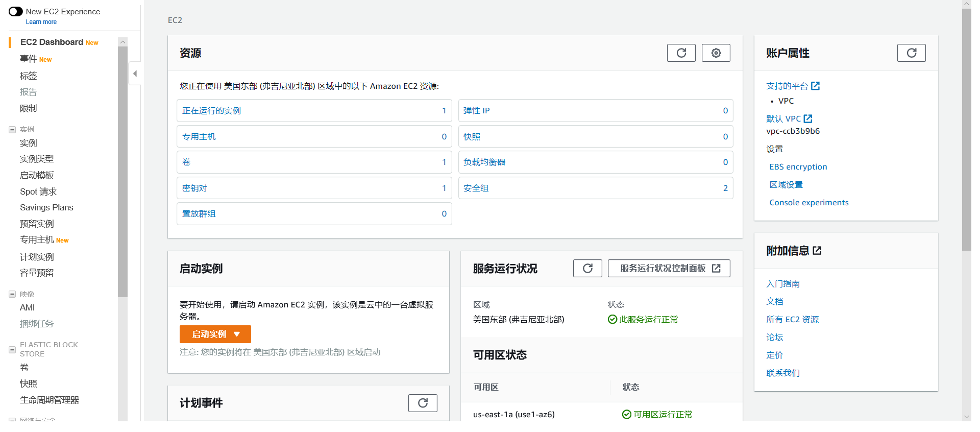Toggle the New EC2 Experience switch
The width and height of the screenshot is (980, 432).
pos(16,11)
